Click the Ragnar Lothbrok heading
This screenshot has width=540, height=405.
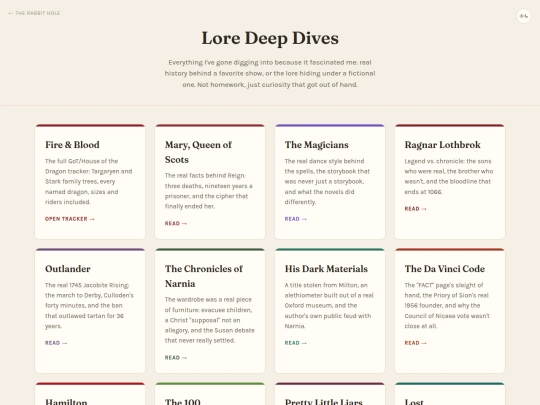(x=443, y=145)
